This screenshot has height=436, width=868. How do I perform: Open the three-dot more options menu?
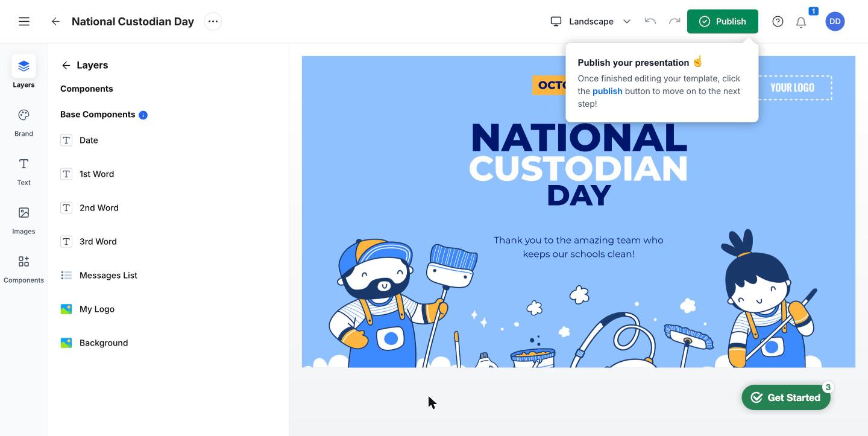click(x=213, y=22)
